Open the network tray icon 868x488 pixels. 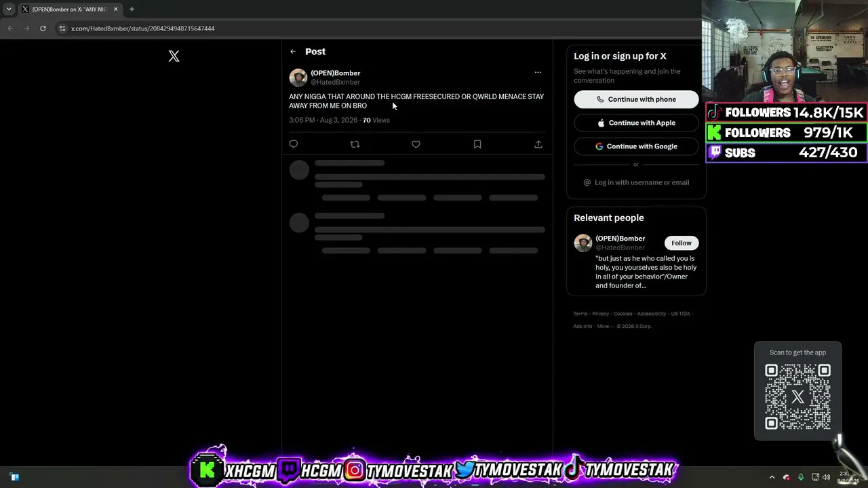(x=815, y=477)
